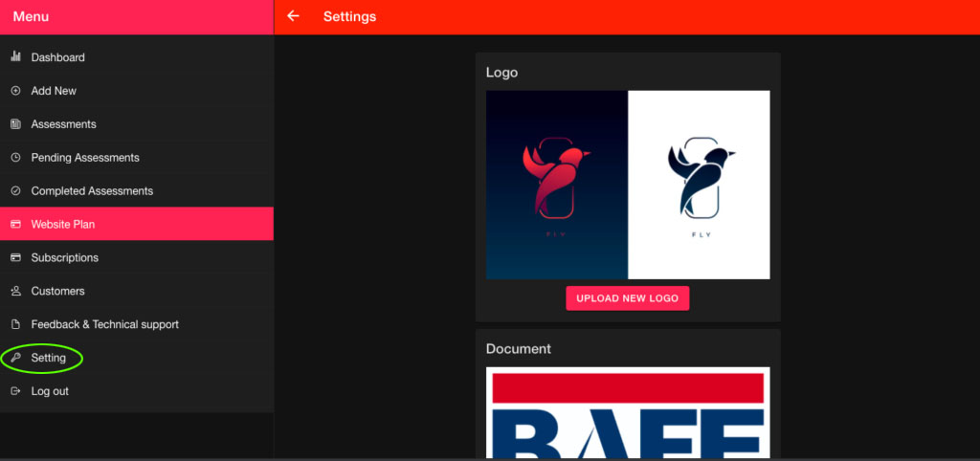Screen dimensions: 980x461
Task: Click the Logo section heading
Action: point(501,73)
